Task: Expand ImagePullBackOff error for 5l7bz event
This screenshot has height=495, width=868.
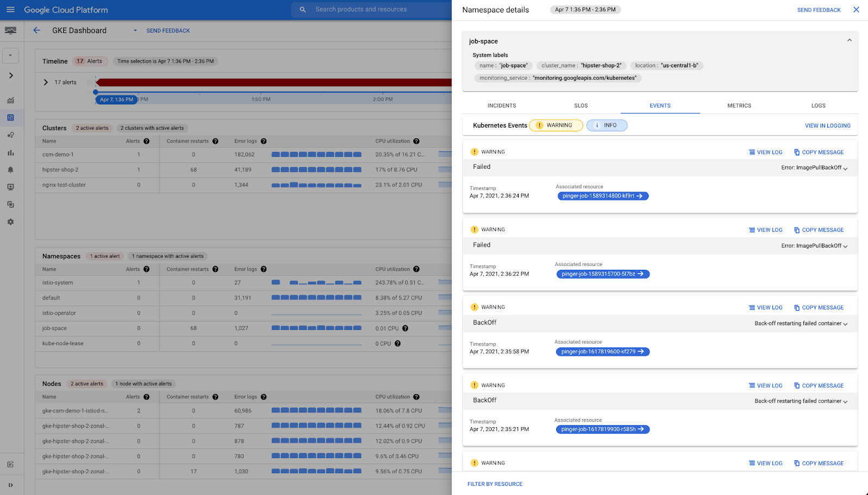Action: pyautogui.click(x=845, y=246)
